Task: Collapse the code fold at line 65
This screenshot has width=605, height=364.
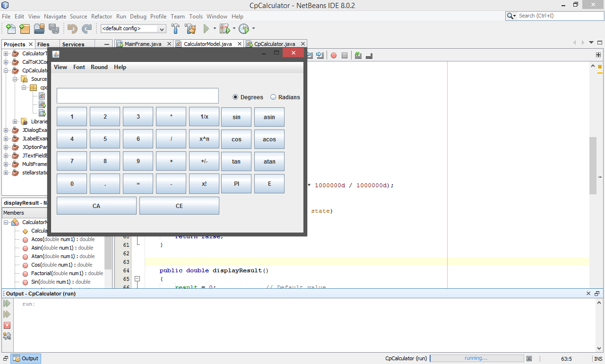Action: [138, 279]
